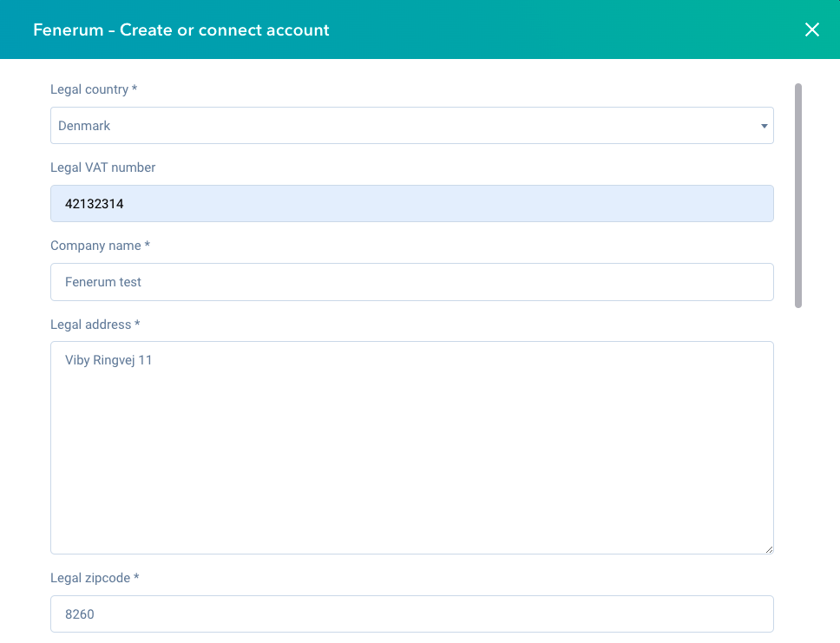The image size is (840, 643).
Task: Click the Create or connect account title
Action: tap(225, 30)
